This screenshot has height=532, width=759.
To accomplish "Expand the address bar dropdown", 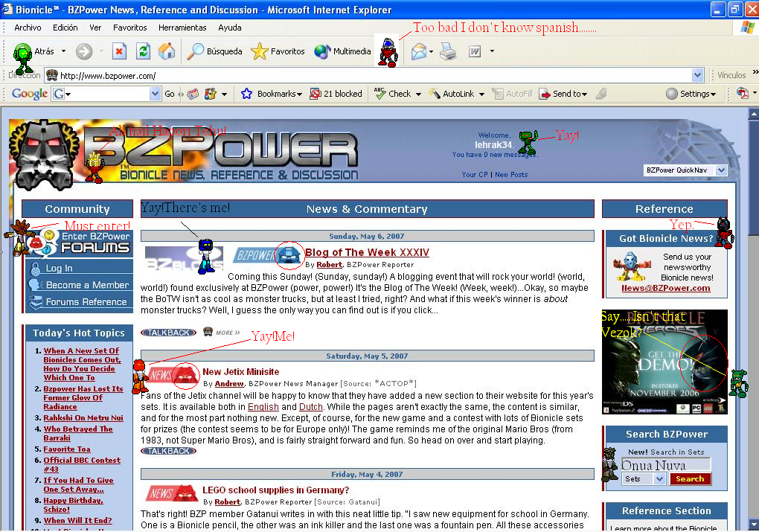I will [x=697, y=75].
